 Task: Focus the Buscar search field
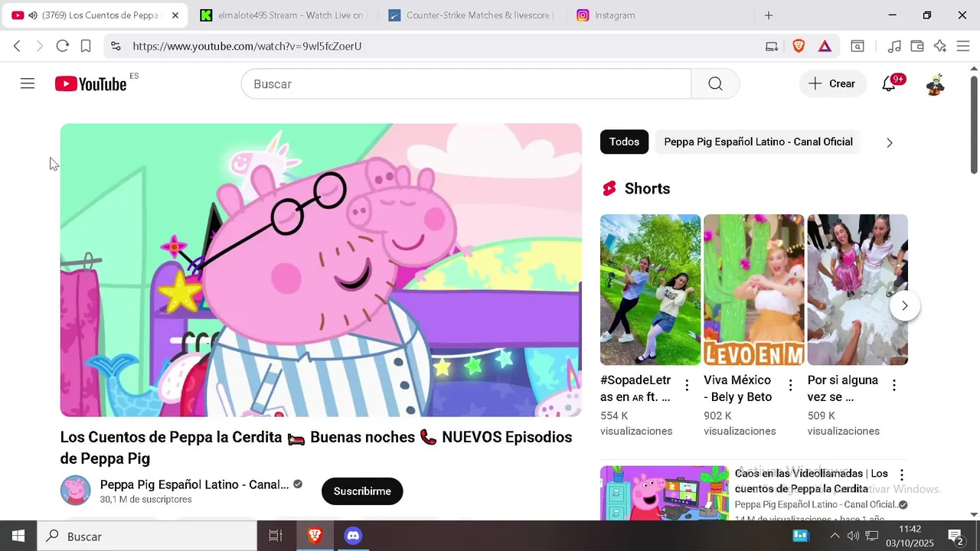466,84
